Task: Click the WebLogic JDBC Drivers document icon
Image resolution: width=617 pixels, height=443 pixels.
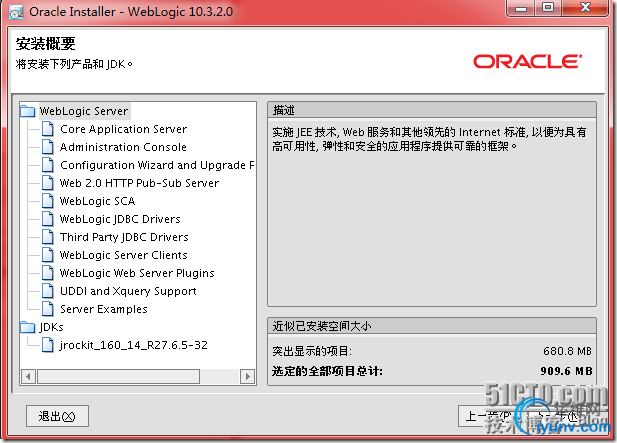Action: [x=48, y=219]
